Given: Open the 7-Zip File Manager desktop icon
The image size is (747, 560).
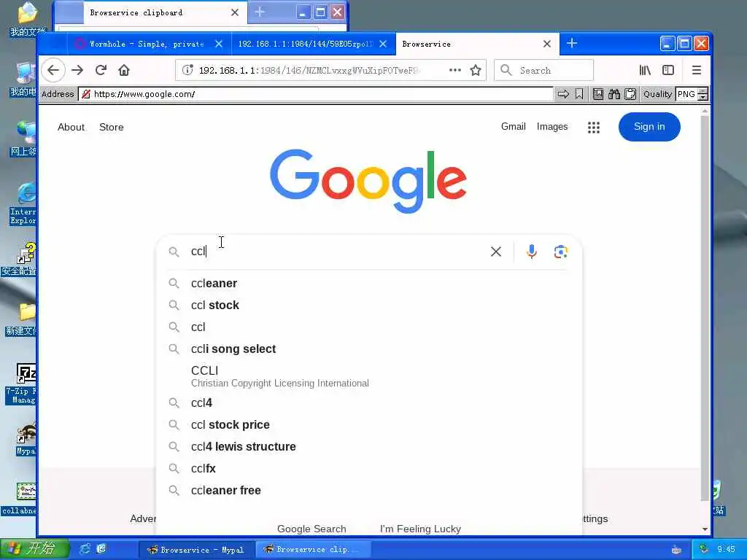Looking at the screenshot, I should [x=23, y=384].
